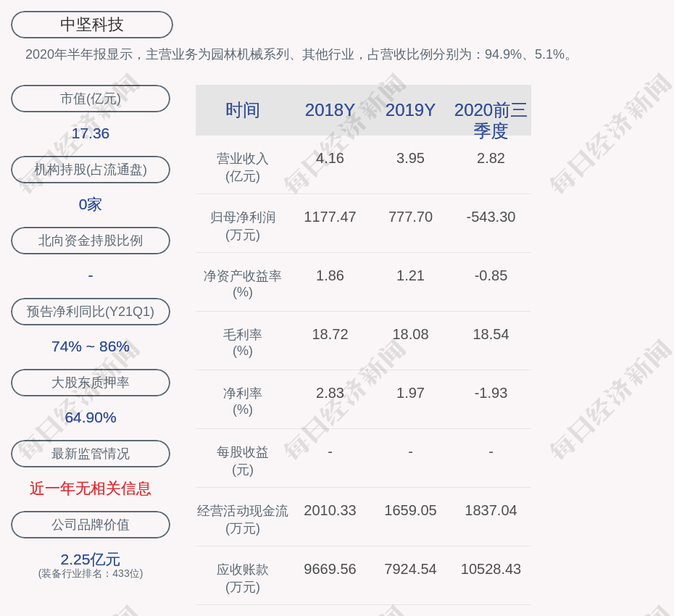Select the 0家 institutional holding value
Viewport: 674px width, 616px height.
coord(91,204)
